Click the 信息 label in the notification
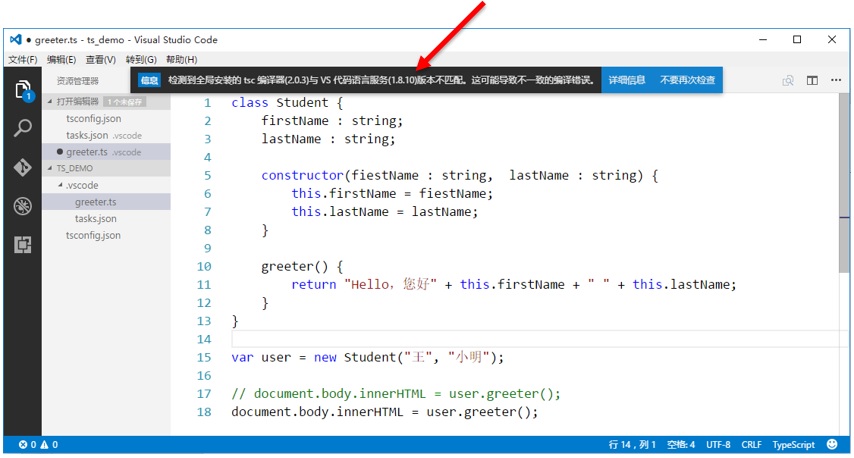 point(149,80)
